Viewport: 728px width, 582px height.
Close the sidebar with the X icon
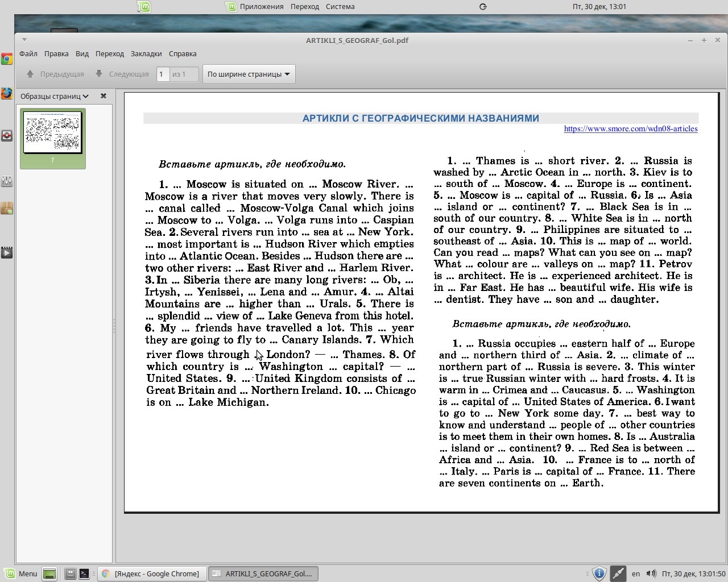(x=104, y=96)
